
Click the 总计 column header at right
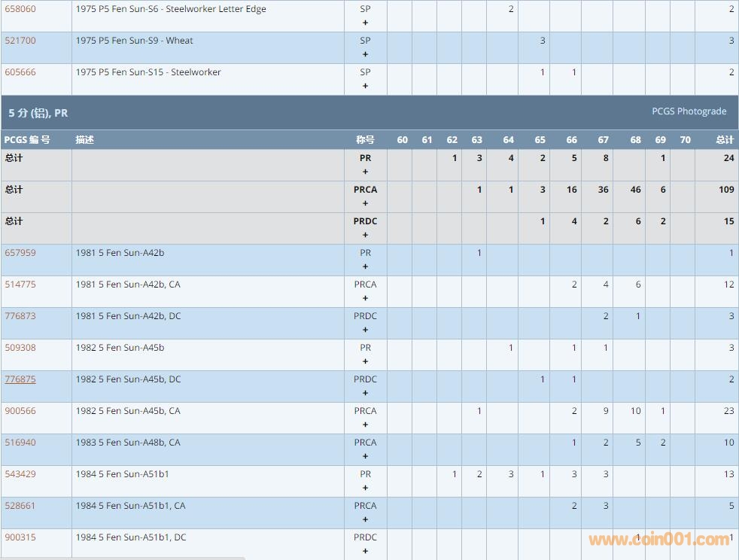[724, 140]
